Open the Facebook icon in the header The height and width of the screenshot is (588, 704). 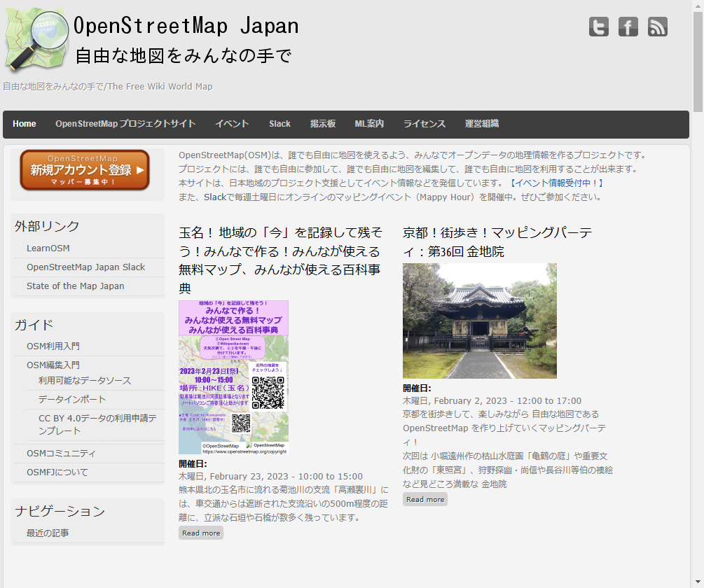pos(628,27)
